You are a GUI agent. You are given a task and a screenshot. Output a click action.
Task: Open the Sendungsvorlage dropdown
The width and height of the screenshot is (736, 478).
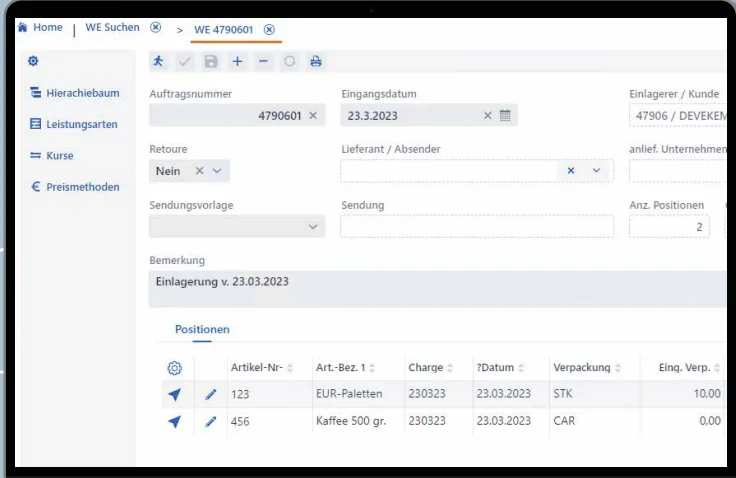point(237,226)
